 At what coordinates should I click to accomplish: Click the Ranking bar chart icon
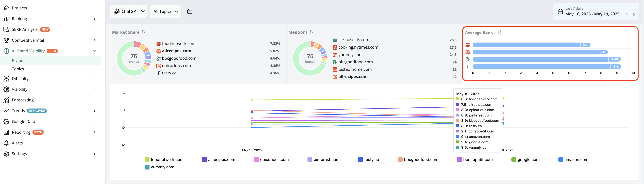[6, 19]
